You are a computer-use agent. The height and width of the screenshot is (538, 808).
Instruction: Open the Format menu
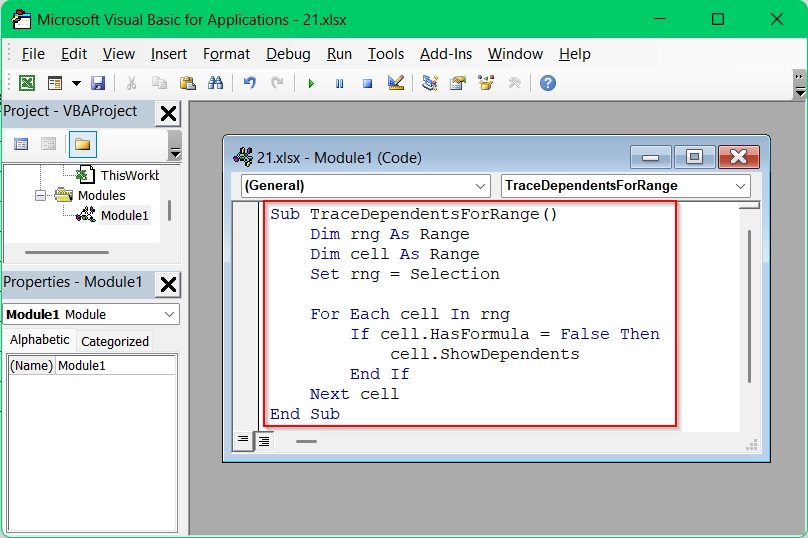pos(226,54)
